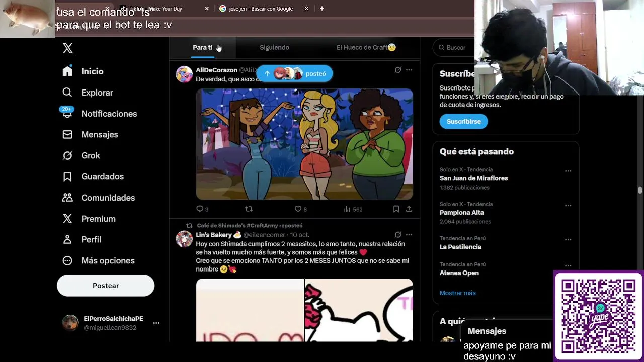This screenshot has height=362, width=644.
Task: Switch to El Hueco de Craft tab
Action: 366,47
